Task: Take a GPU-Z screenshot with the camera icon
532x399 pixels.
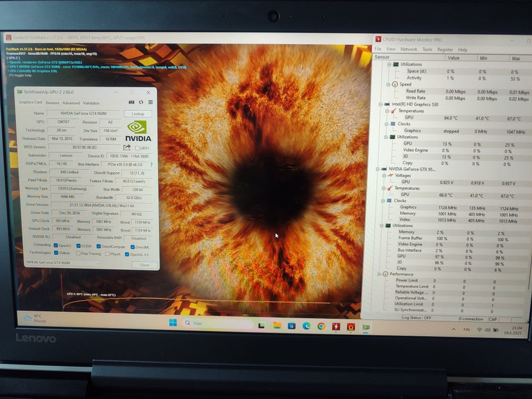Action: pyautogui.click(x=131, y=102)
